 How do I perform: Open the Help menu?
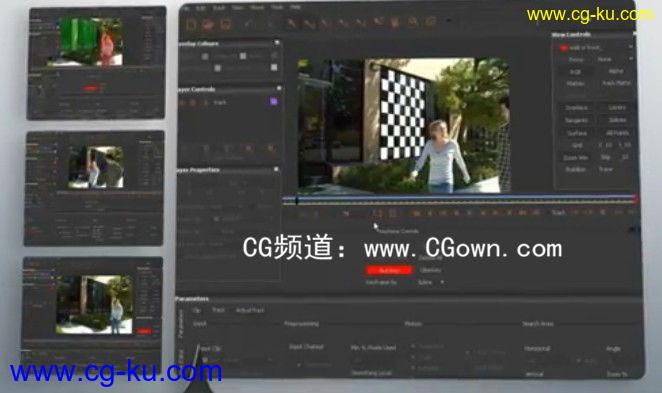295,8
